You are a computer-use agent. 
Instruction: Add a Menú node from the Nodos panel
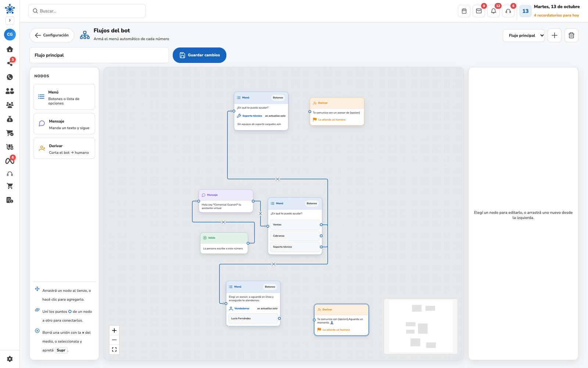coord(64,97)
